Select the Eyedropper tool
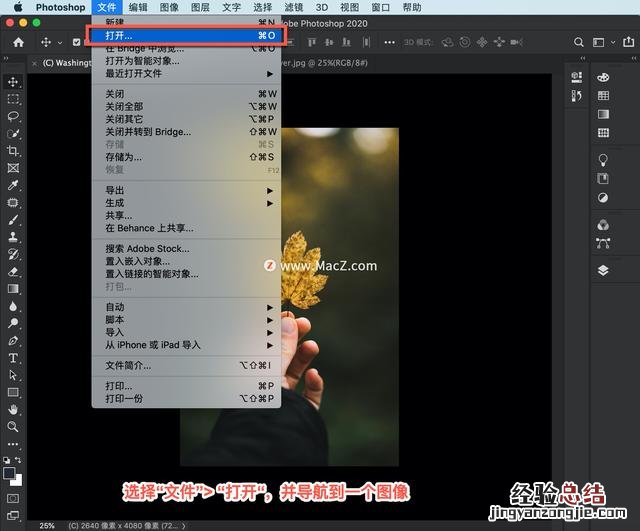This screenshot has width=640, height=531. (x=13, y=185)
